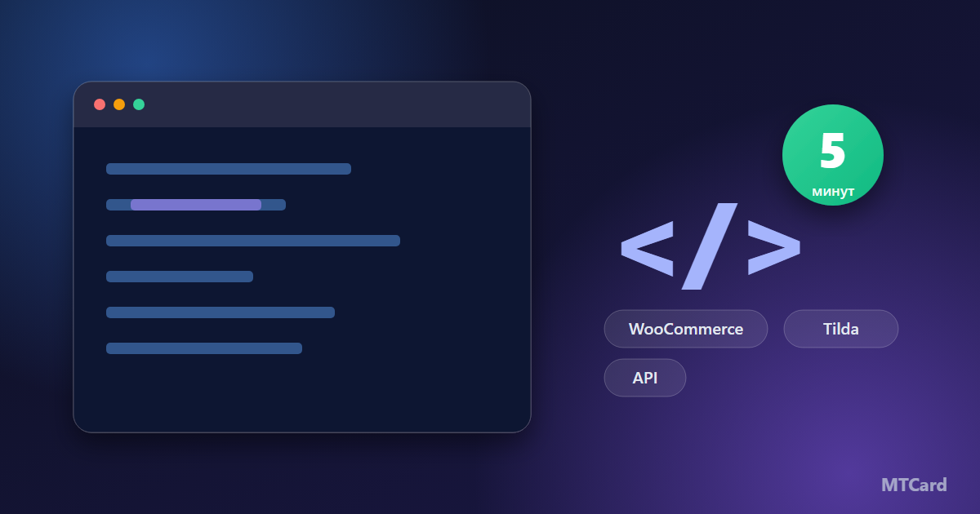The image size is (980, 514).
Task: Select the WooCommerce tag
Action: click(x=686, y=329)
